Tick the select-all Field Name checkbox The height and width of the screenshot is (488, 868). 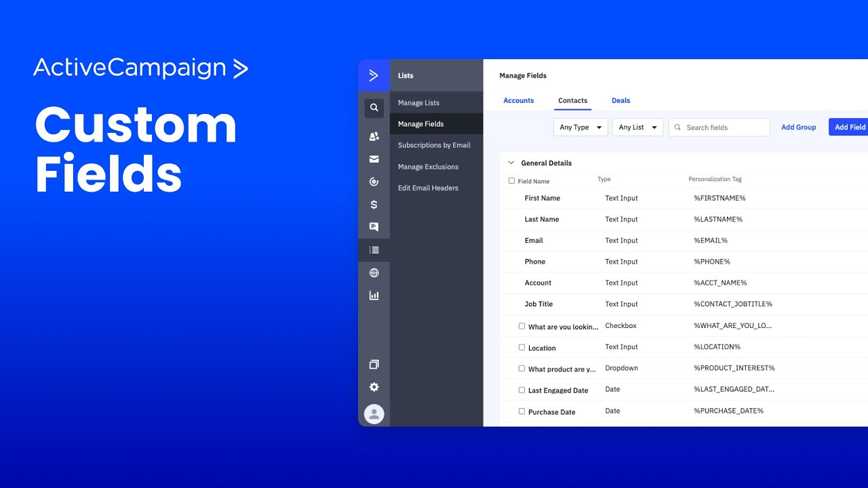click(511, 181)
